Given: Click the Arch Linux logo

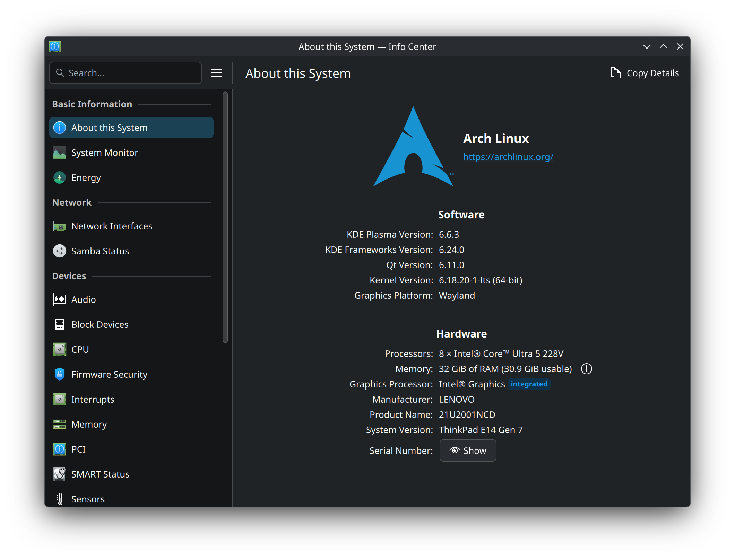Looking at the screenshot, I should click(413, 147).
